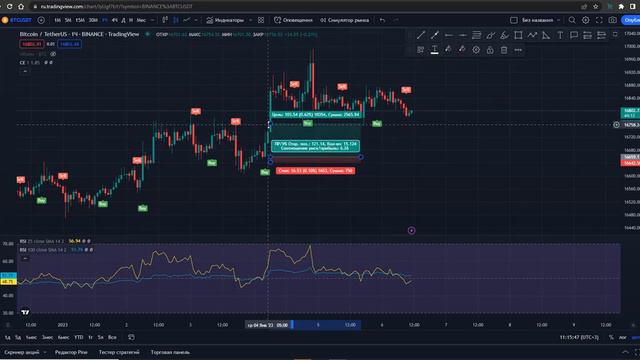Set the 1мес date range

31,337
